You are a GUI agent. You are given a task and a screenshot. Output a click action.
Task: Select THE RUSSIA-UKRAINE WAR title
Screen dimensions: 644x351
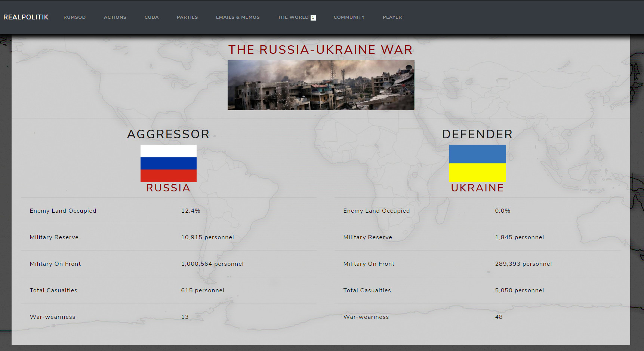[321, 49]
